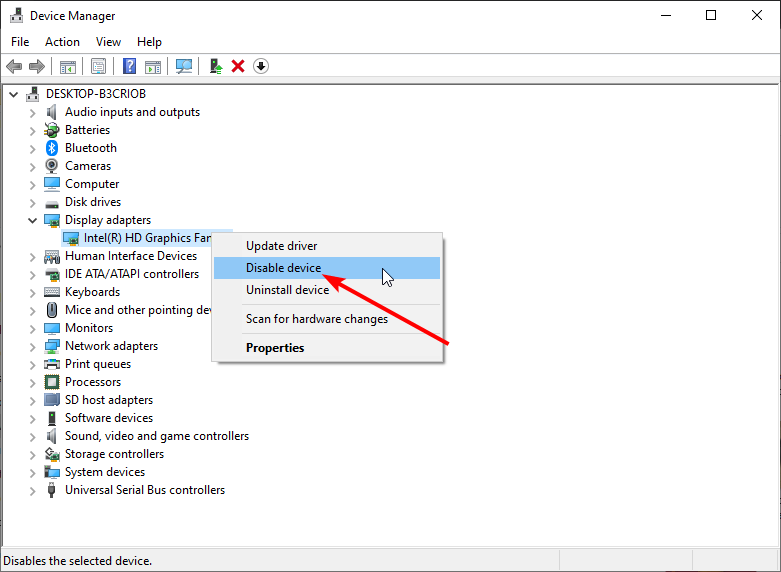
Task: Select the Cameras label
Action: pyautogui.click(x=88, y=166)
